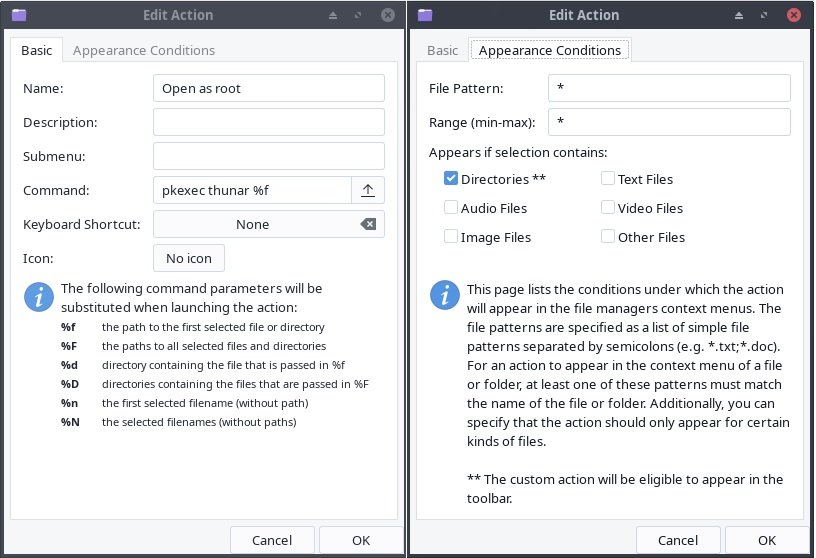The height and width of the screenshot is (558, 816).
Task: Click the File Pattern input field
Action: (669, 88)
